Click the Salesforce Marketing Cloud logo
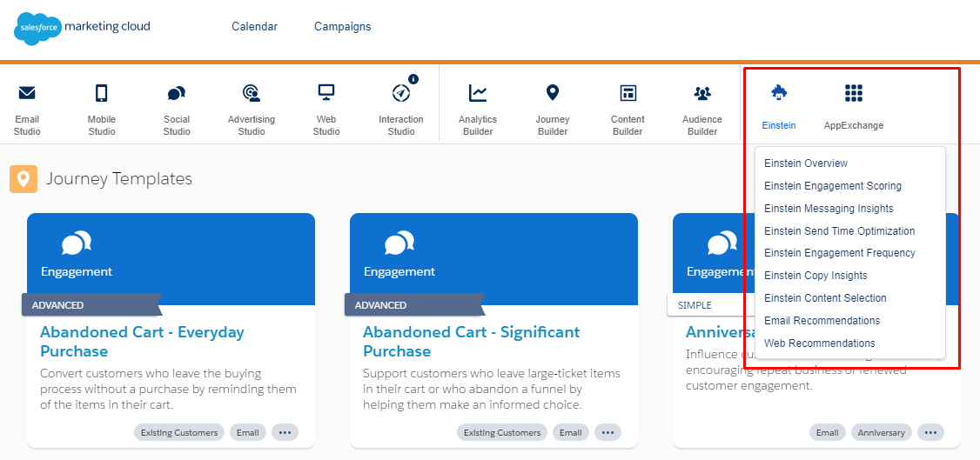 click(x=82, y=28)
